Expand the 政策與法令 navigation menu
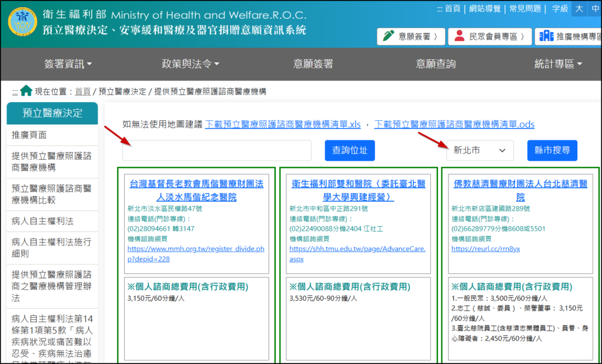Screen dimensions: 602x364 pyautogui.click(x=190, y=64)
